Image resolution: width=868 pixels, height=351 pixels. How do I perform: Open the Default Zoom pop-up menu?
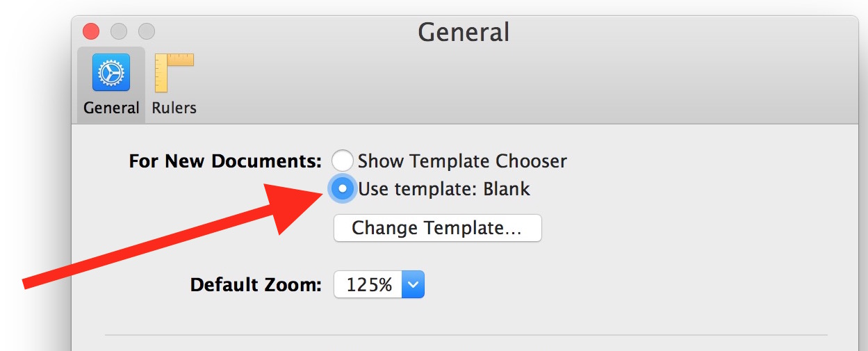[x=379, y=284]
